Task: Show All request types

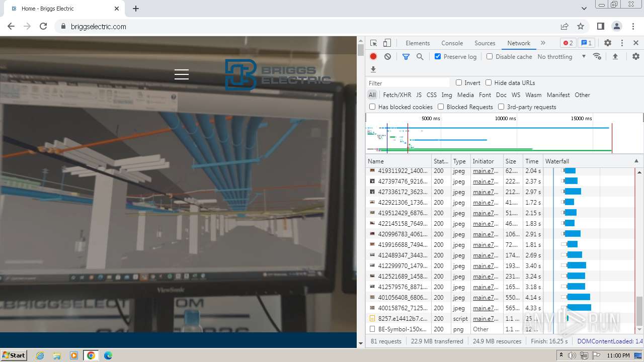Action: click(x=372, y=95)
